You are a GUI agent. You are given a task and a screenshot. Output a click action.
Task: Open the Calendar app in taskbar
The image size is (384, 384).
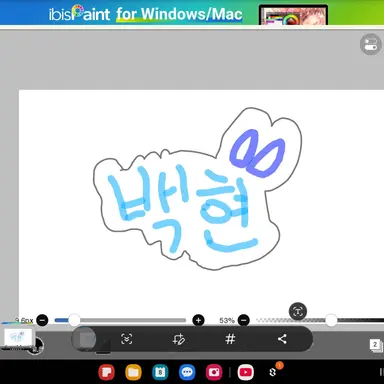(x=160, y=372)
